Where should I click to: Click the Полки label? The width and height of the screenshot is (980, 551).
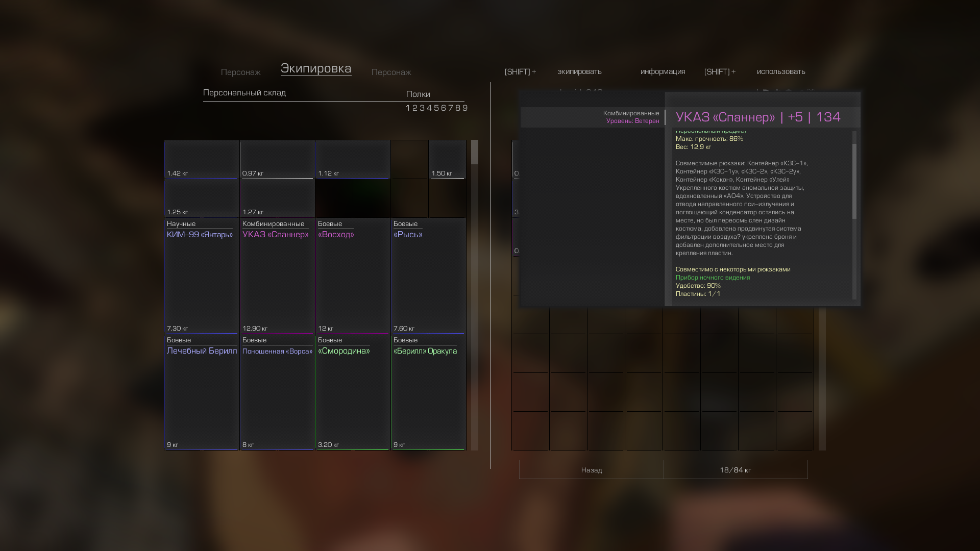coord(418,94)
